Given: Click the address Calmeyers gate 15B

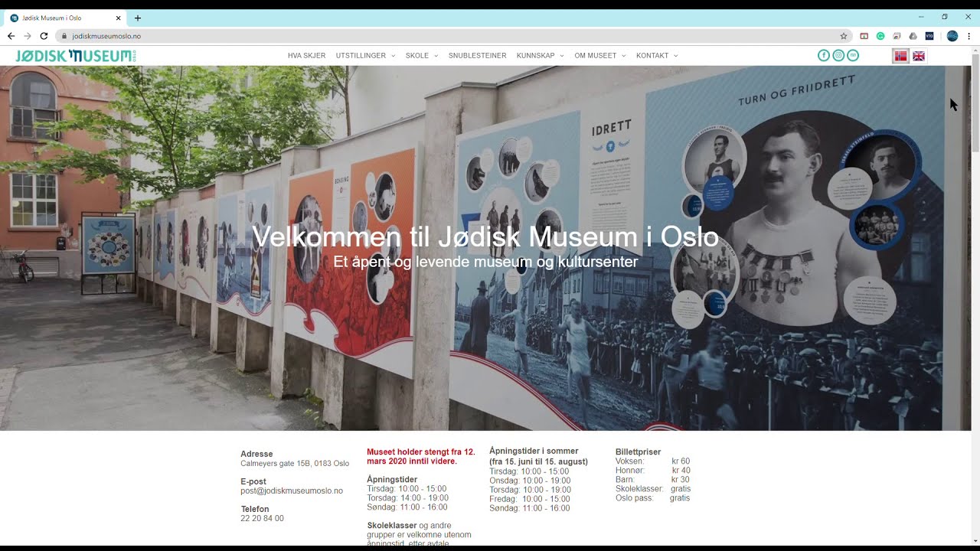Looking at the screenshot, I should (295, 463).
